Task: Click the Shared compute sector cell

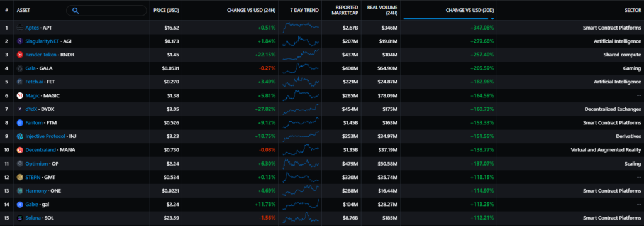Action: point(622,55)
